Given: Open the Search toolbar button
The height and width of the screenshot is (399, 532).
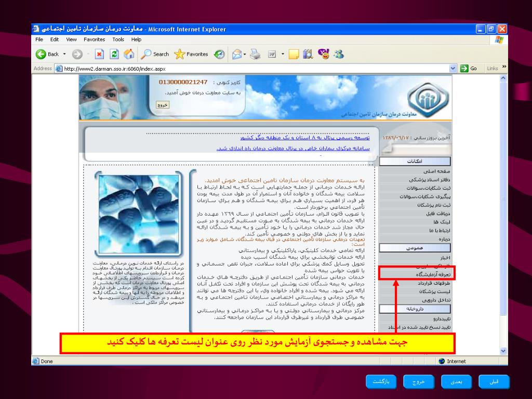Looking at the screenshot, I should click(x=155, y=54).
